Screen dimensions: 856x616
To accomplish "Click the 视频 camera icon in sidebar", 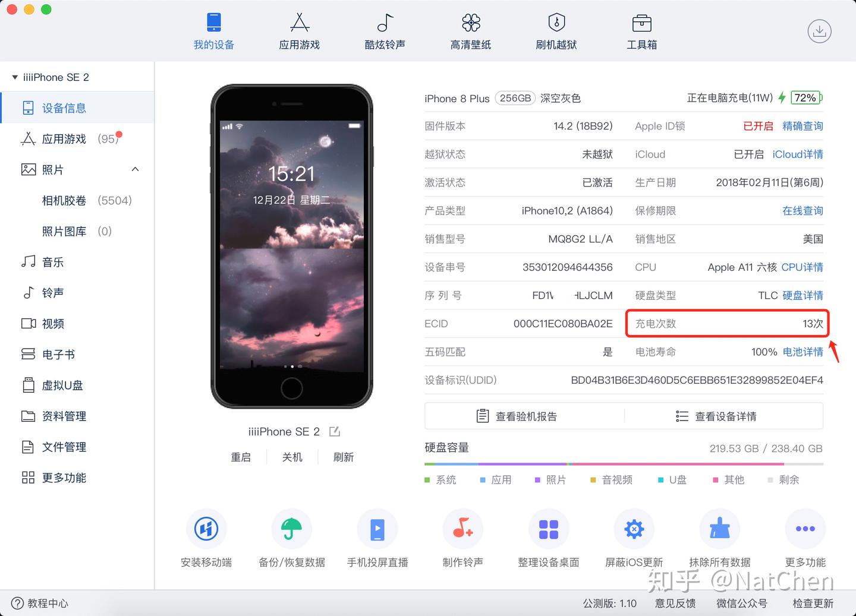I will click(28, 324).
